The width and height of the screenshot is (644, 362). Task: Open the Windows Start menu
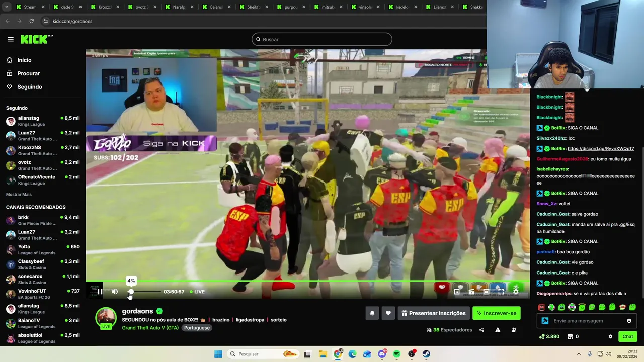pyautogui.click(x=218, y=354)
